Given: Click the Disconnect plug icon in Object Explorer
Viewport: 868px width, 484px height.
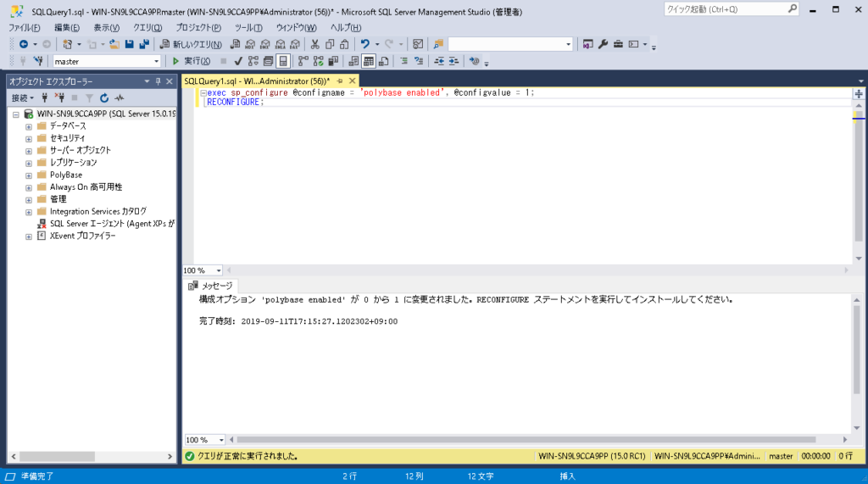Looking at the screenshot, I should pyautogui.click(x=59, y=97).
